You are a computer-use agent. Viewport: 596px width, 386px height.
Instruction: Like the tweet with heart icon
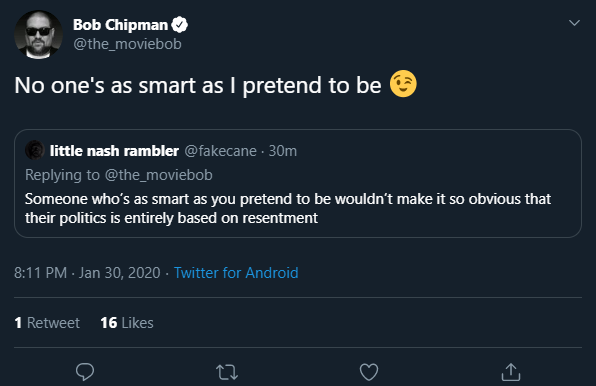pyautogui.click(x=369, y=372)
